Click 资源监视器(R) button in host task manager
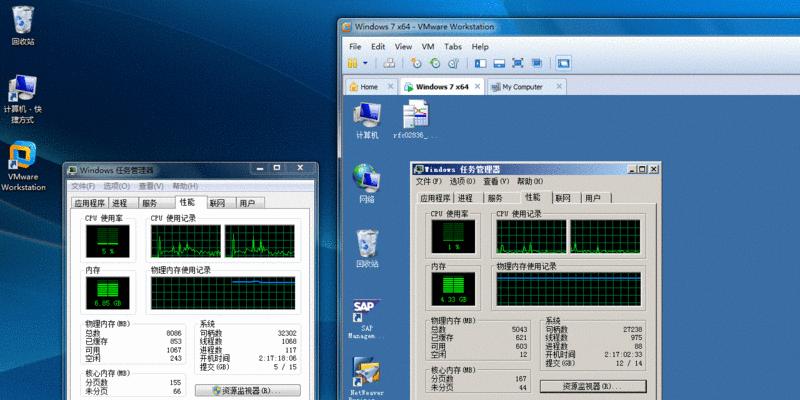Image resolution: width=800 pixels, height=400 pixels. click(x=247, y=391)
